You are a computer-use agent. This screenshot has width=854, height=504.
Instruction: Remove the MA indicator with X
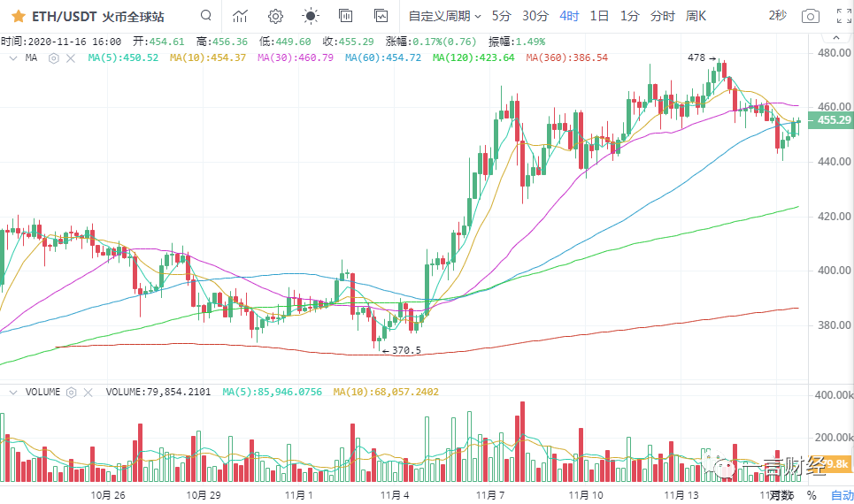tap(69, 57)
